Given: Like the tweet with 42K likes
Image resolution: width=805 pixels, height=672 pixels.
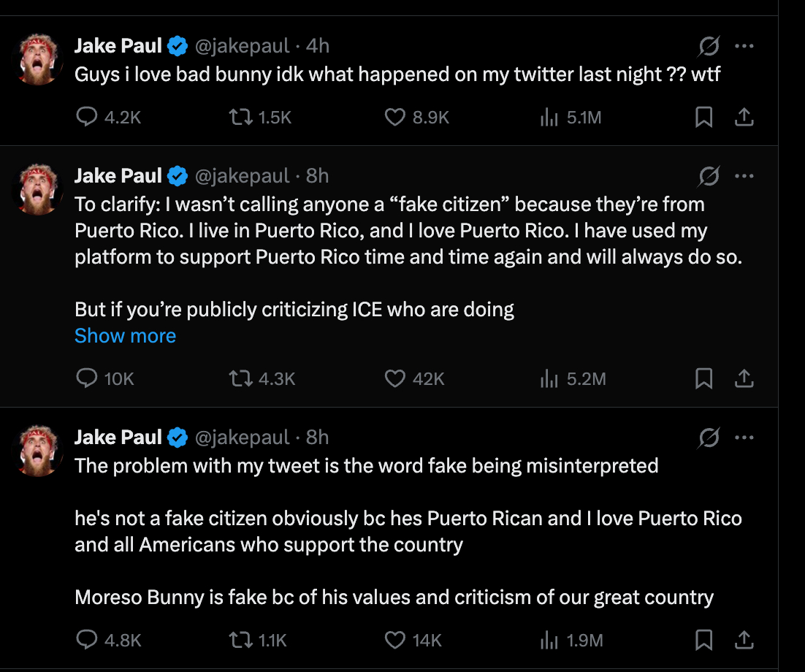Looking at the screenshot, I should click(395, 378).
